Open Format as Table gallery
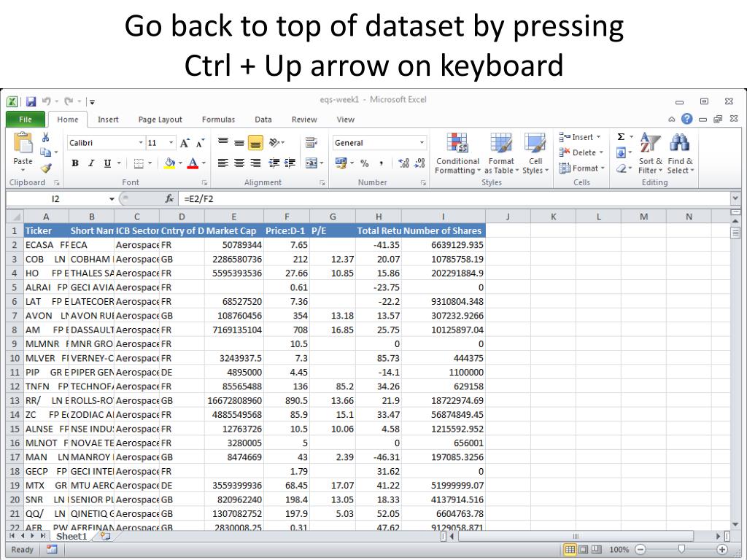This screenshot has height=560, width=747. [501, 154]
